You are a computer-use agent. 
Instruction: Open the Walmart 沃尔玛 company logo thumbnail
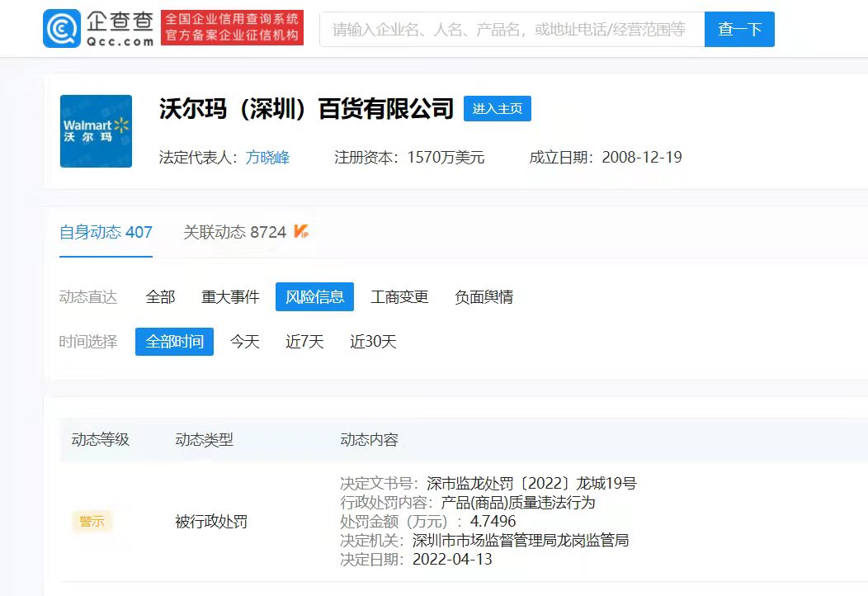(96, 131)
